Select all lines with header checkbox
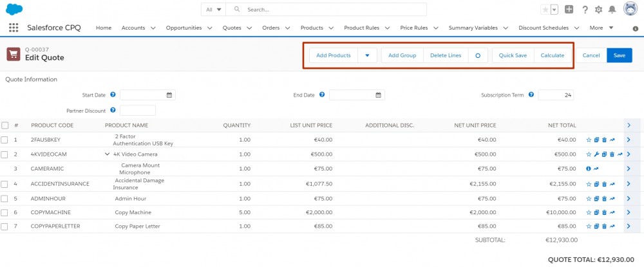This screenshot has width=644, height=267. pyautogui.click(x=5, y=125)
